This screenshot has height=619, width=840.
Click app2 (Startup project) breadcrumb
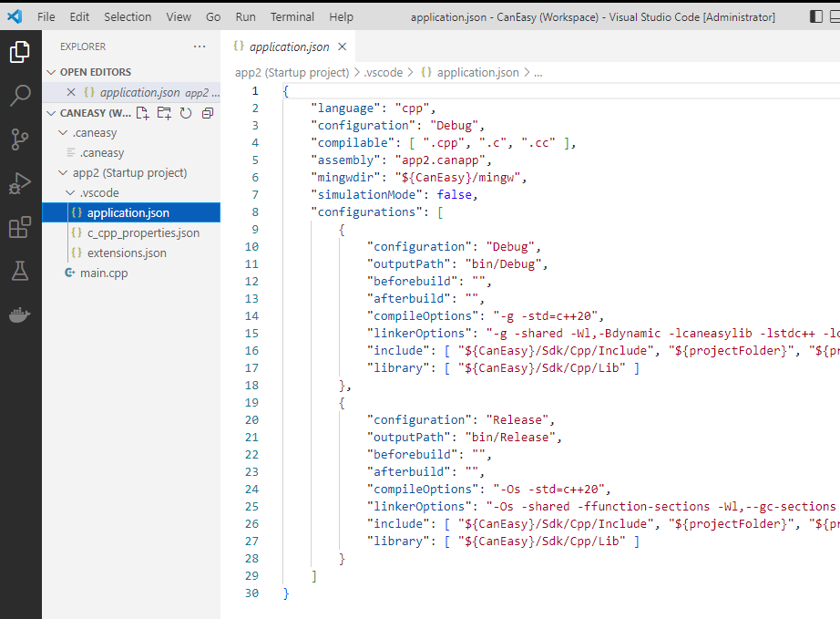(292, 72)
